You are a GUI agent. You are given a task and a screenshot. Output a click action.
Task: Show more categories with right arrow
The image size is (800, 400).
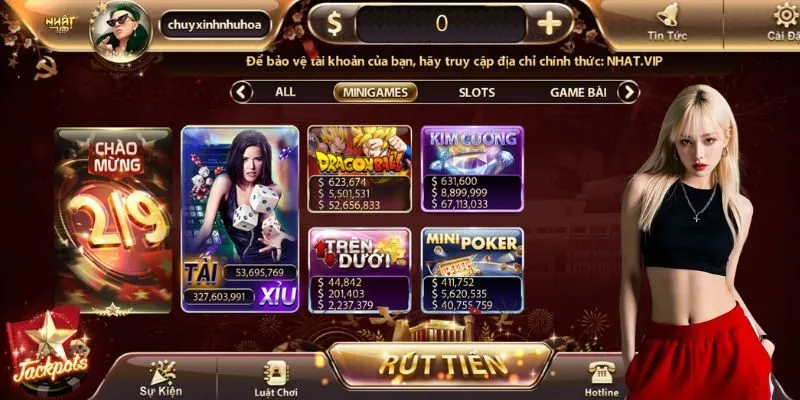click(628, 92)
